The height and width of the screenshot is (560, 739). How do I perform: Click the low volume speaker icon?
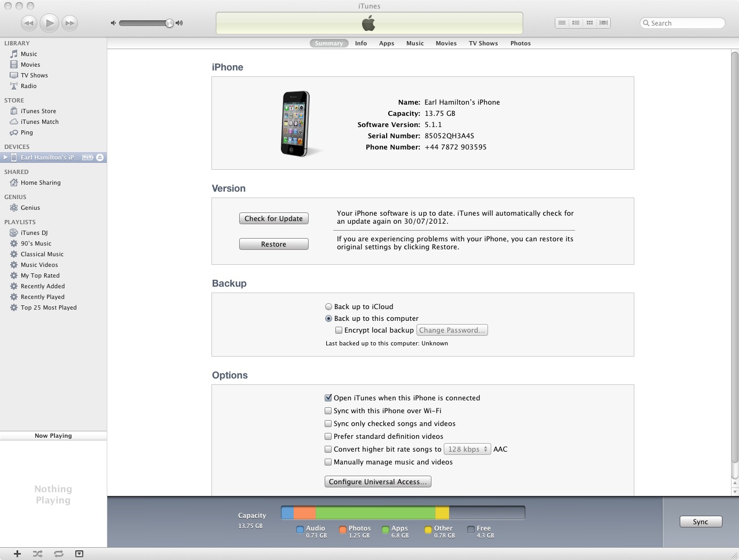pyautogui.click(x=113, y=23)
